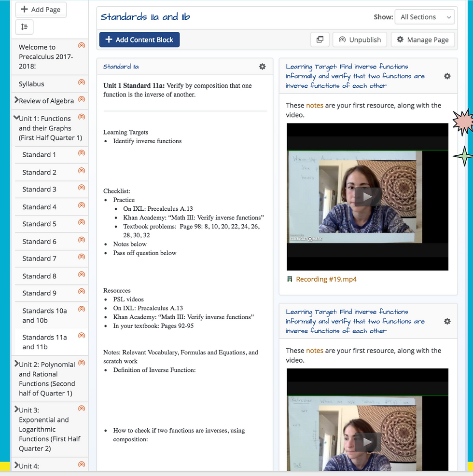Click the Manage Page button
Screen dimensions: 473x476
423,40
